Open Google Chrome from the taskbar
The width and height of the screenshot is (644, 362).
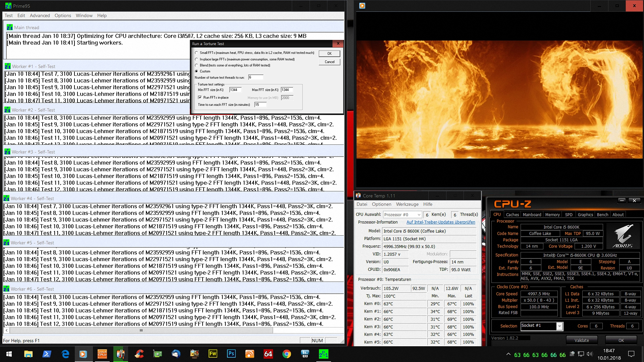[x=286, y=354]
